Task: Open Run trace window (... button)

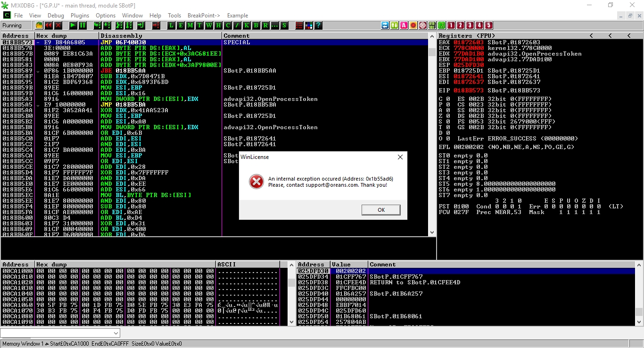Action: pyautogui.click(x=275, y=25)
